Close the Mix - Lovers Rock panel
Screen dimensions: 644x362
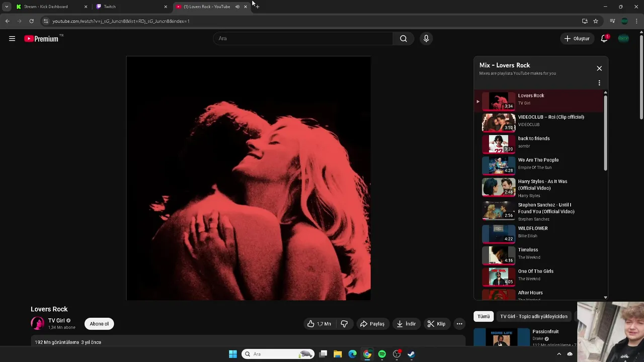pyautogui.click(x=599, y=68)
